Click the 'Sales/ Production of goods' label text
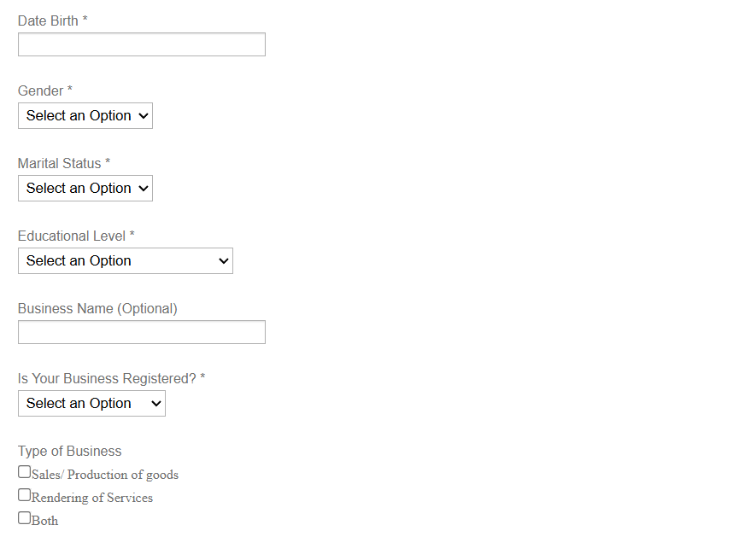Viewport: 745px width, 560px height. coord(105,475)
